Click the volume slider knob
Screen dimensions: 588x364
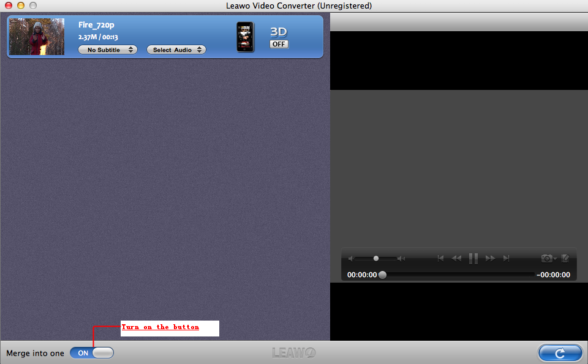click(x=375, y=258)
